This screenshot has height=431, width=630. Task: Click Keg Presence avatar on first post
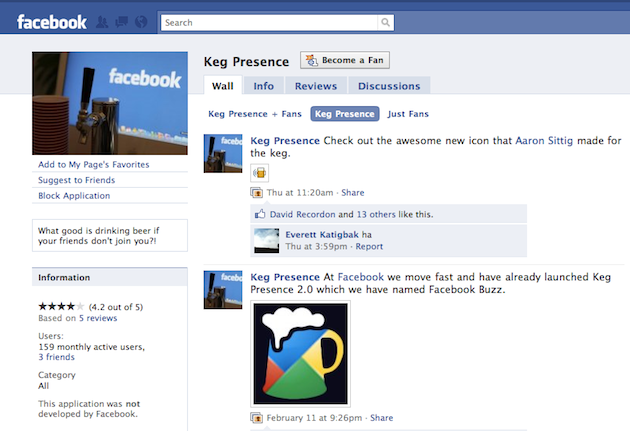pos(223,153)
